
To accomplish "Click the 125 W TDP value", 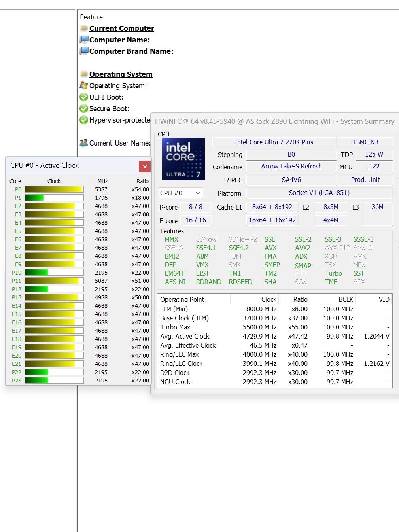I will pos(374,155).
